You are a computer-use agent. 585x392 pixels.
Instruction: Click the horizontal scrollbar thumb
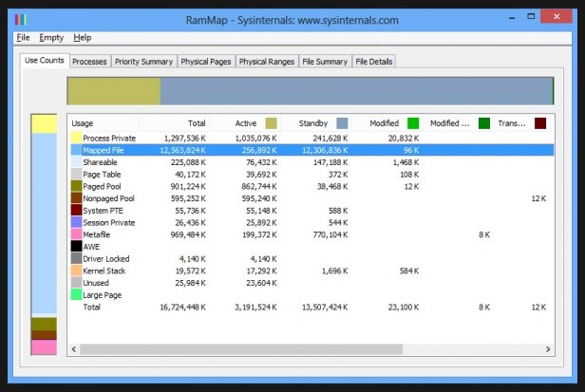coord(241,349)
